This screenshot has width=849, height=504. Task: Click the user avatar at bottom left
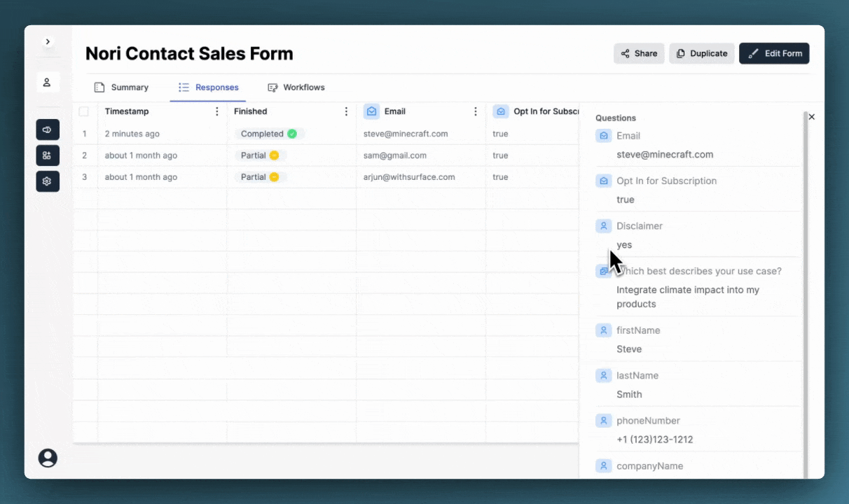(x=48, y=458)
